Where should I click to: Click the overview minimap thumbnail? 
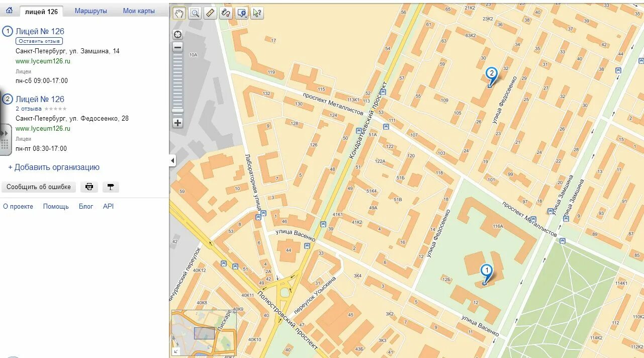click(204, 332)
